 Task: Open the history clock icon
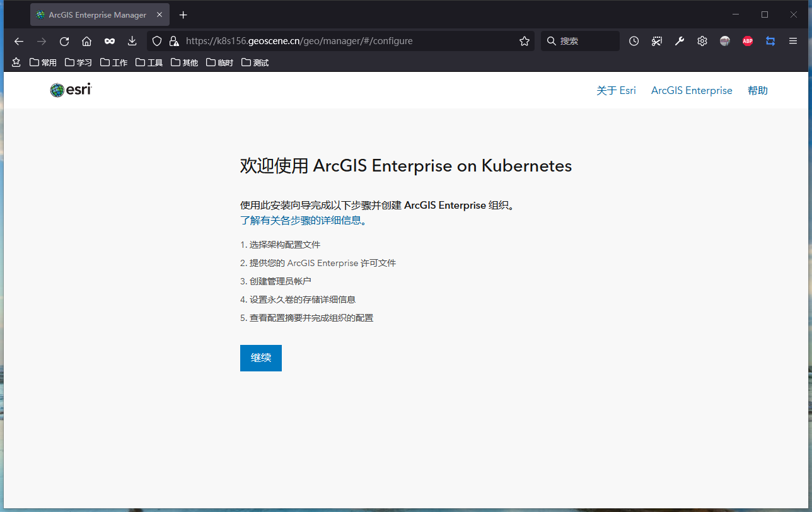(634, 41)
